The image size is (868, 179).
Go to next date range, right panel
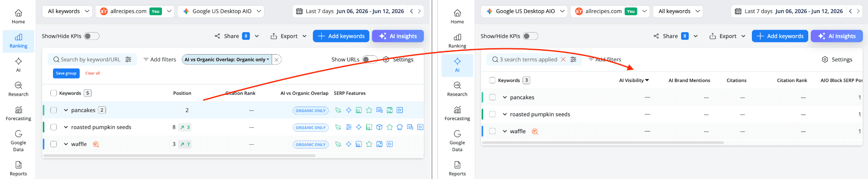click(x=858, y=11)
